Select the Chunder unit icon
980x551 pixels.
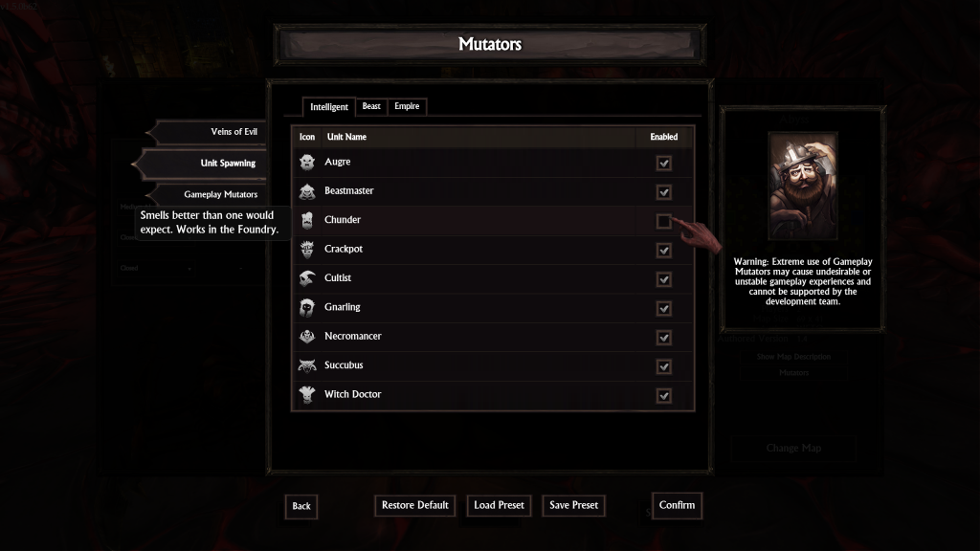307,221
